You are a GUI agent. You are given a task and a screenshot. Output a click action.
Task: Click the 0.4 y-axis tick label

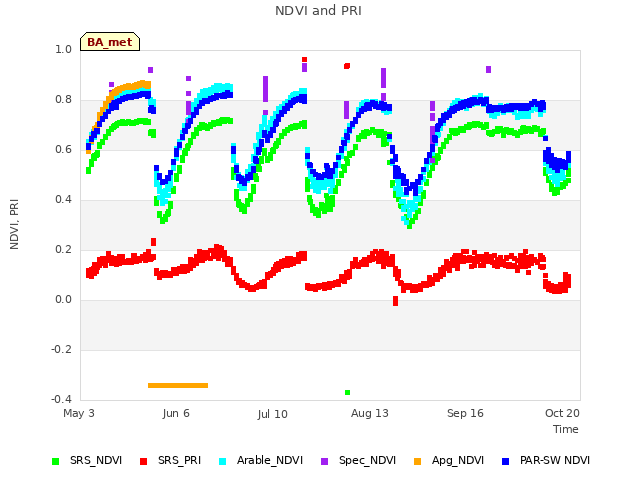pyautogui.click(x=64, y=200)
